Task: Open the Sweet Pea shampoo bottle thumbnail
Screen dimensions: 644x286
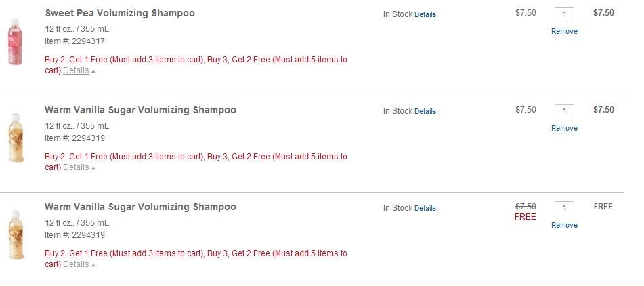Action: point(15,41)
